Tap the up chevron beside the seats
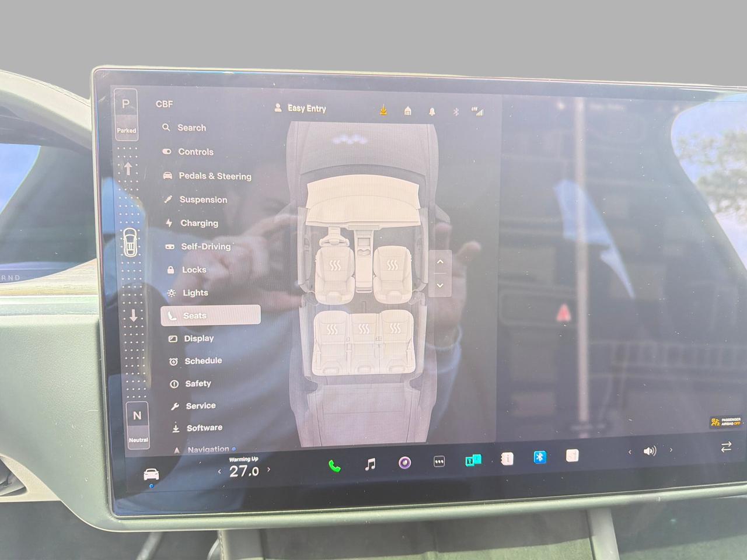Image resolution: width=747 pixels, height=560 pixels. pos(440,262)
